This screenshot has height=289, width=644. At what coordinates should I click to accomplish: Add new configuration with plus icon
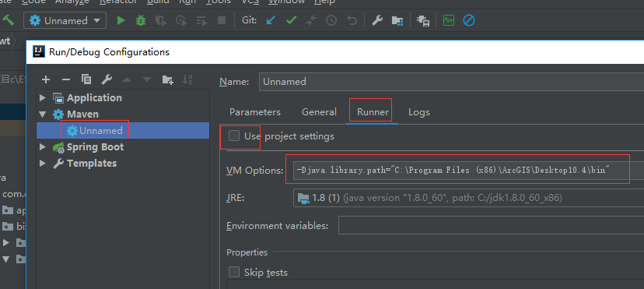(46, 79)
